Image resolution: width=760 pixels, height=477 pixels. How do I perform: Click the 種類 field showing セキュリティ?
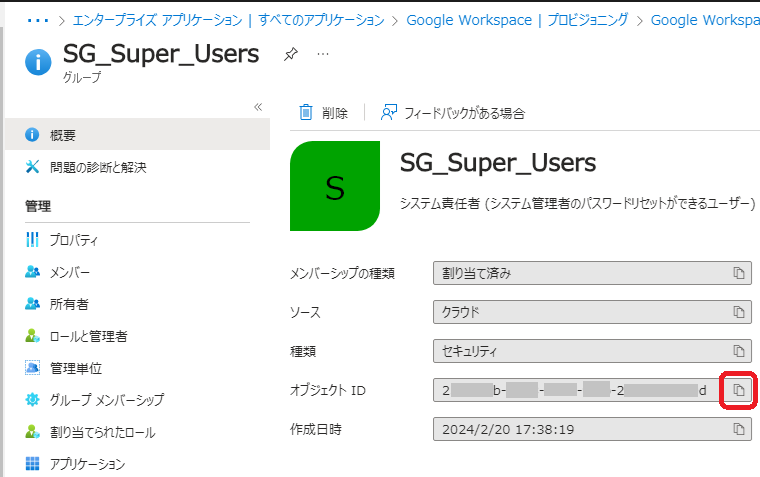pyautogui.click(x=592, y=350)
